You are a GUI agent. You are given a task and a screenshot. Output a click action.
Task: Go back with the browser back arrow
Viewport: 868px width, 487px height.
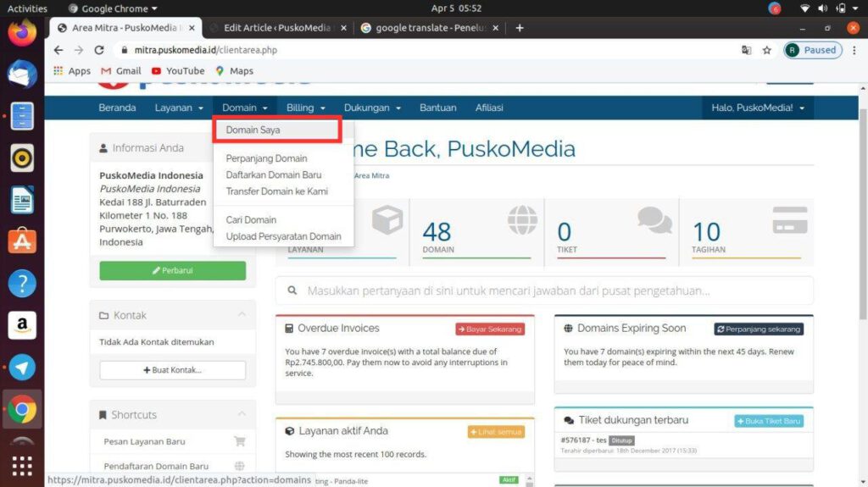(58, 50)
